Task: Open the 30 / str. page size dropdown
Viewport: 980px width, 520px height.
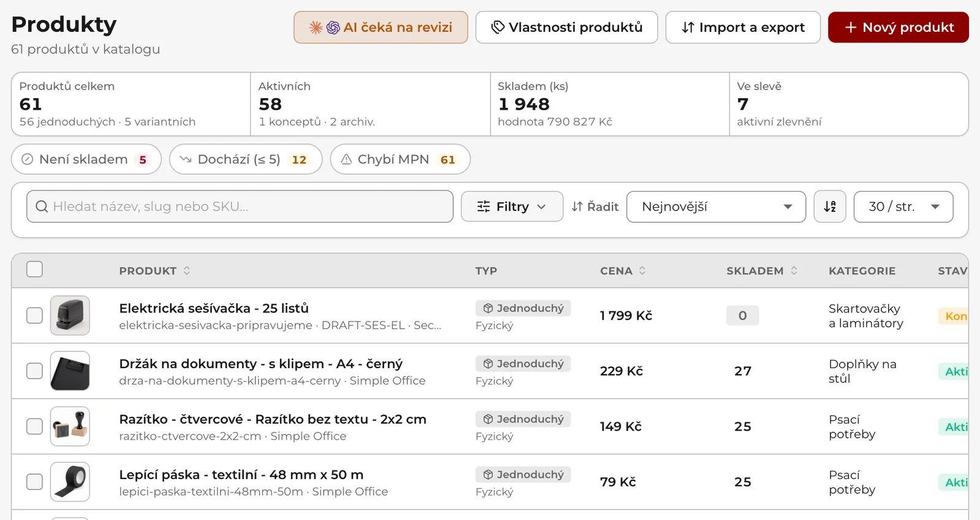Action: click(x=903, y=207)
